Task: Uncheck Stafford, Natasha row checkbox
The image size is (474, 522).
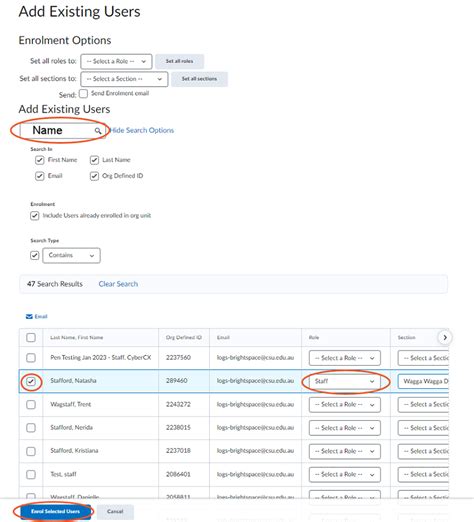Action: tap(31, 381)
